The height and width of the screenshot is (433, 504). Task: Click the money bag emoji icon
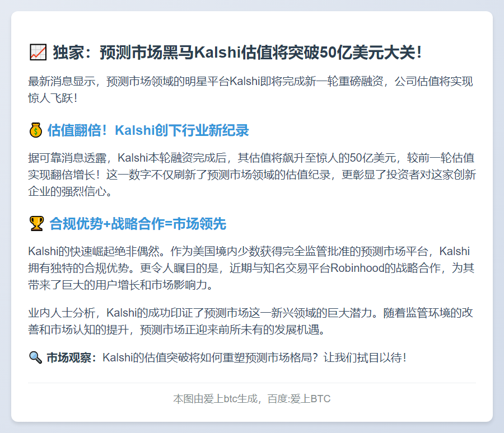(x=36, y=130)
